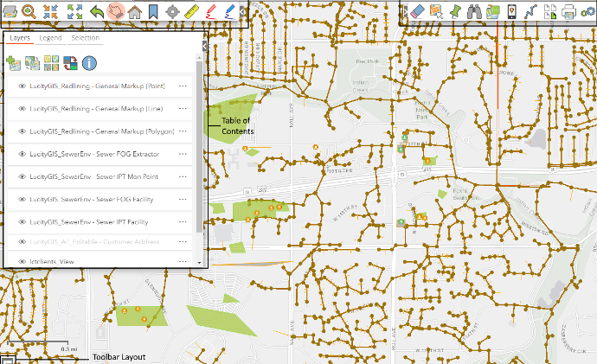
Task: Select the yellow ruler measure tool
Action: (192, 11)
